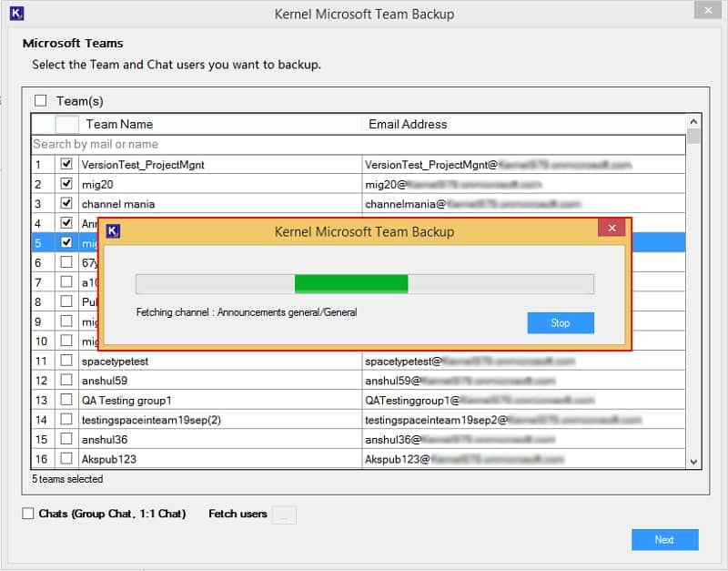Click row number 16 in team list

pyautogui.click(x=41, y=459)
